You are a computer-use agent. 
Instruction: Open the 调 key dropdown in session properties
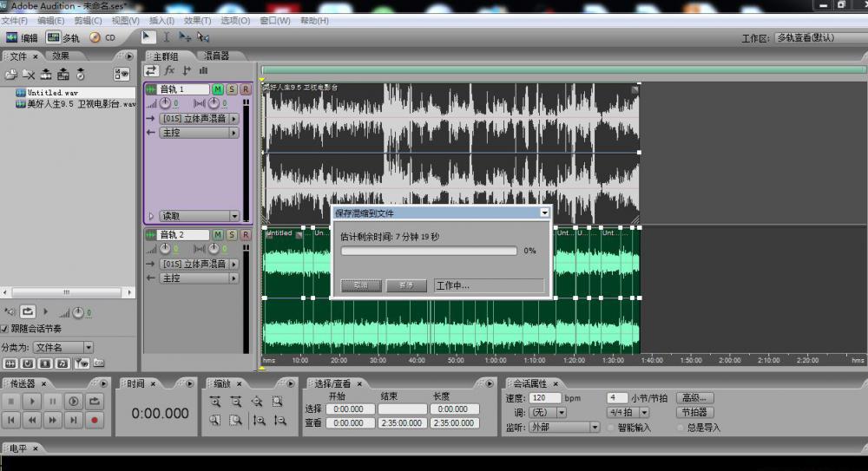(547, 413)
